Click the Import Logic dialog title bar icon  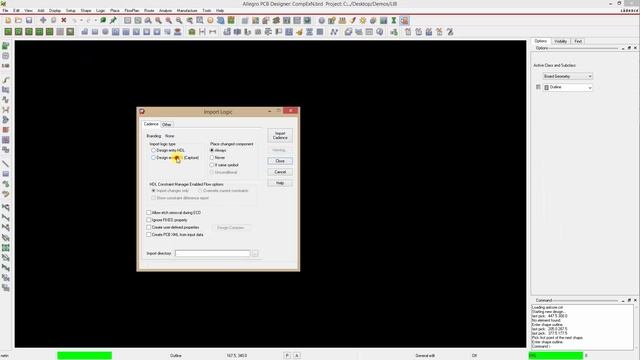pos(142,111)
